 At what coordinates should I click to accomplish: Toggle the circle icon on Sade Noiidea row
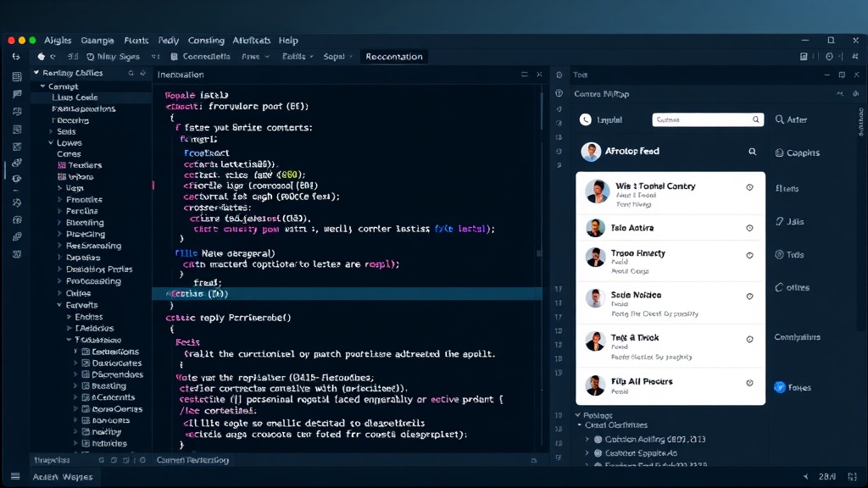pos(749,297)
